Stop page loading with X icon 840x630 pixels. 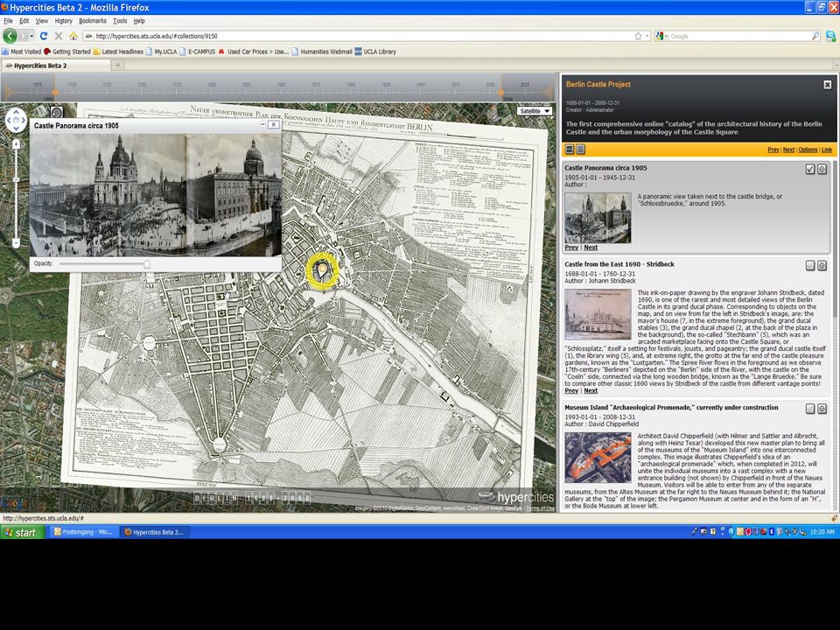(59, 36)
